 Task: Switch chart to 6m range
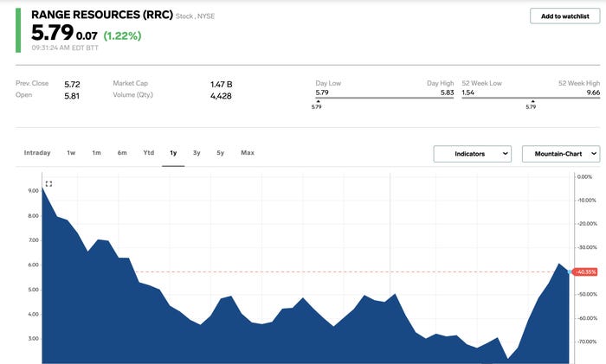[122, 153]
